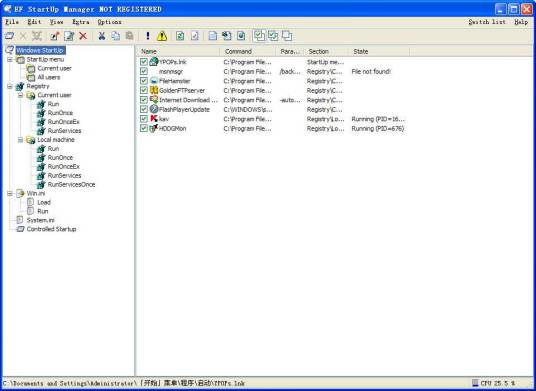Click the yellow warning triangle toolbar icon
This screenshot has height=391, width=536.
[x=162, y=36]
